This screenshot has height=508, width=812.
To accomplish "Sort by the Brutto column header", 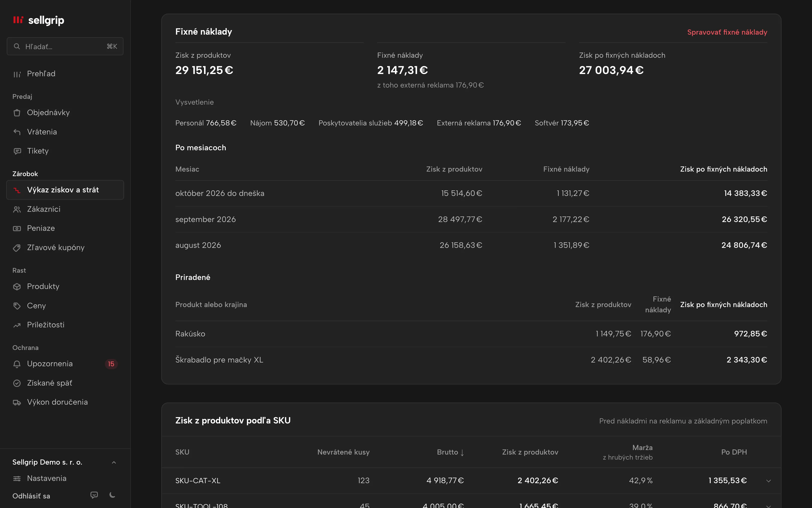I will 450,452.
